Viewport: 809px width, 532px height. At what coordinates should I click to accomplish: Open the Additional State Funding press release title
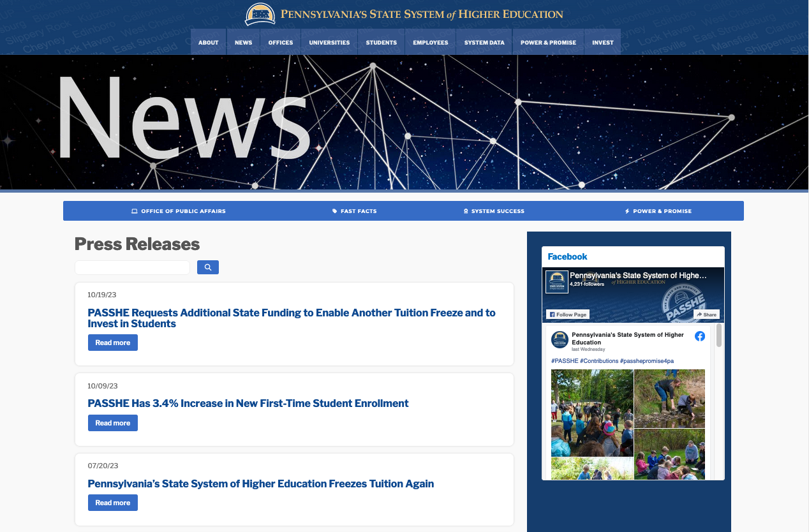(x=292, y=318)
